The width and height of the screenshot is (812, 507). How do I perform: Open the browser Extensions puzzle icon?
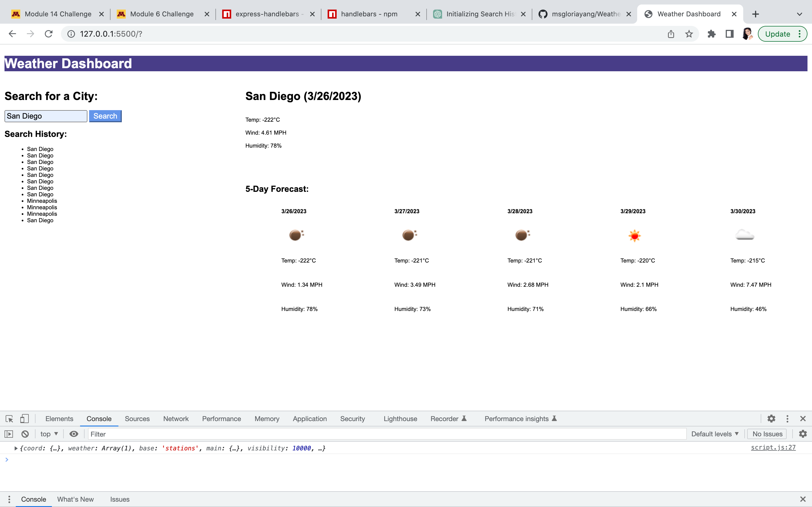[x=712, y=34]
